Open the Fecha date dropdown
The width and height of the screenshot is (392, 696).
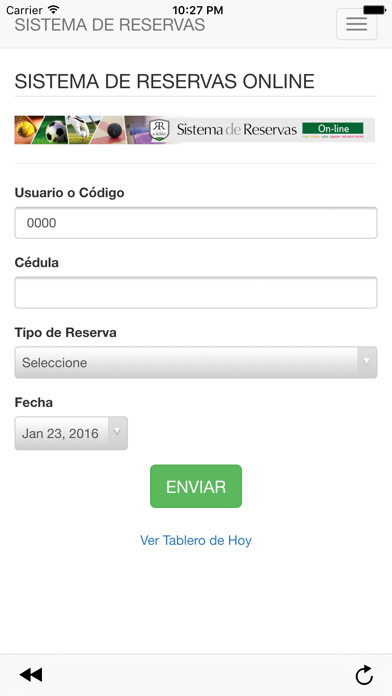coord(71,433)
